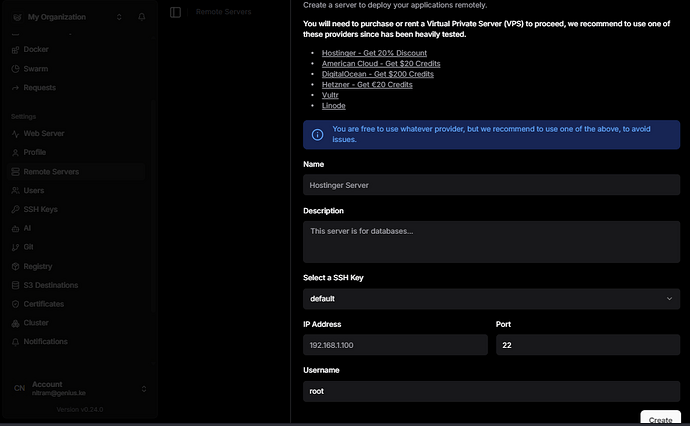Open the Registry settings page

tap(38, 266)
